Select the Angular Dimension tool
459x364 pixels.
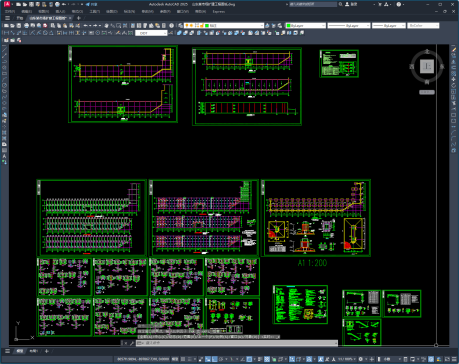click(x=51, y=33)
